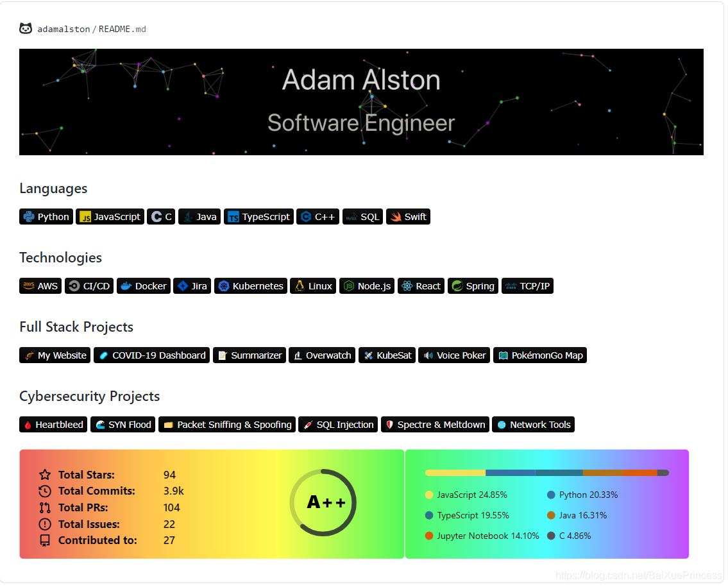Click the Total Issues alert icon
The height and width of the screenshot is (587, 728).
(x=45, y=524)
